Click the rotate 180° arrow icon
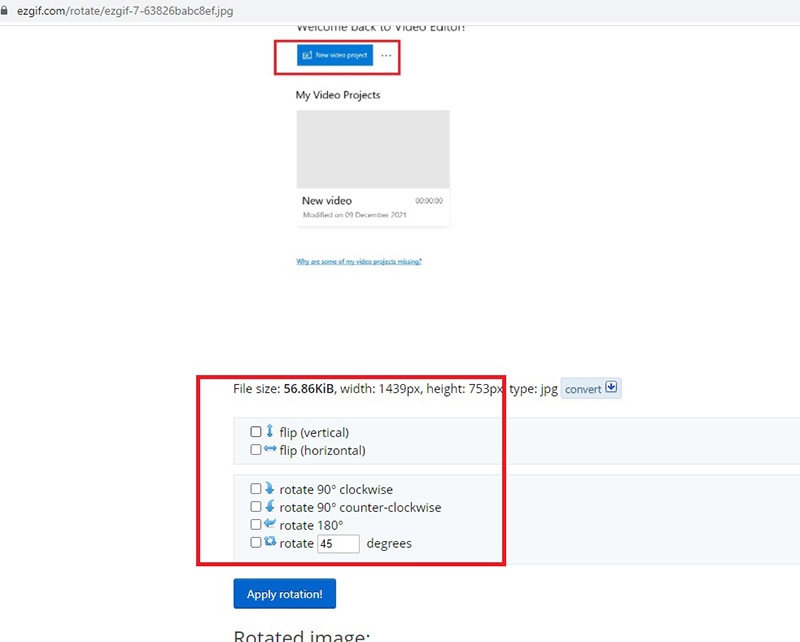This screenshot has width=800, height=642. point(270,524)
